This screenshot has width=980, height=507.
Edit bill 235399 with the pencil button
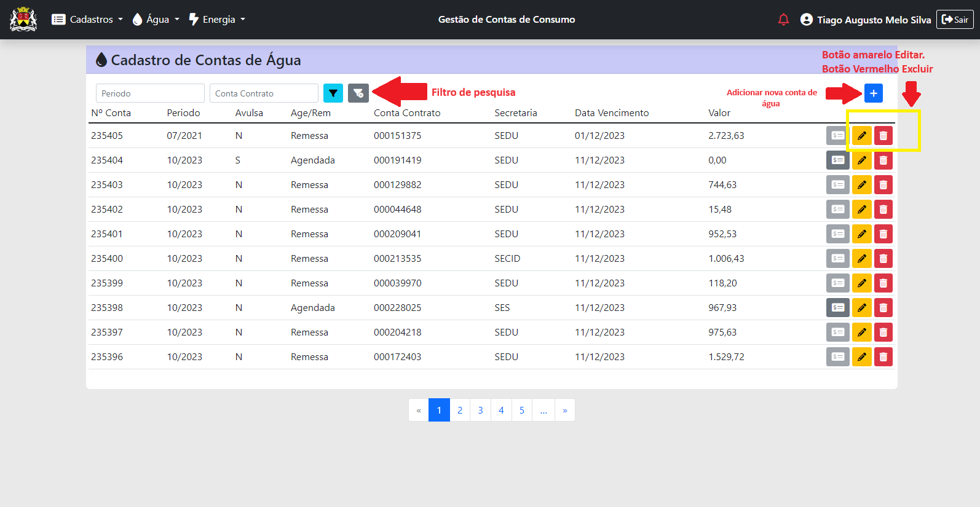[862, 283]
